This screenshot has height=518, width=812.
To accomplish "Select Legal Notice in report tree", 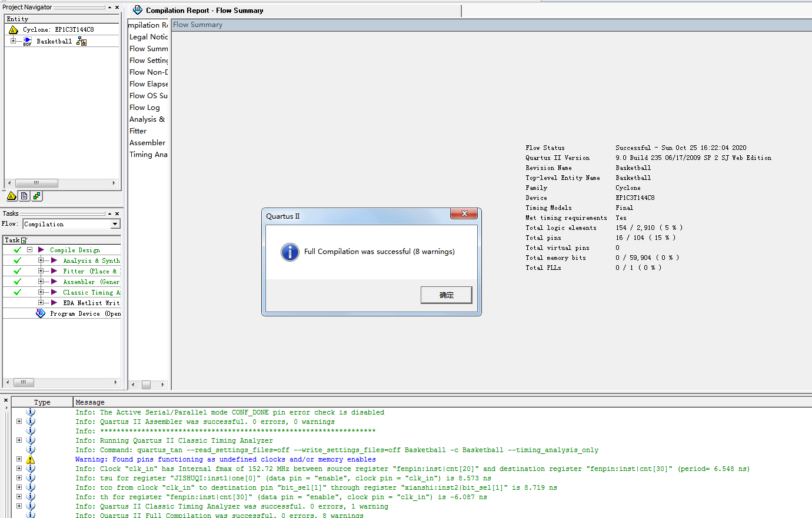I will (x=148, y=36).
